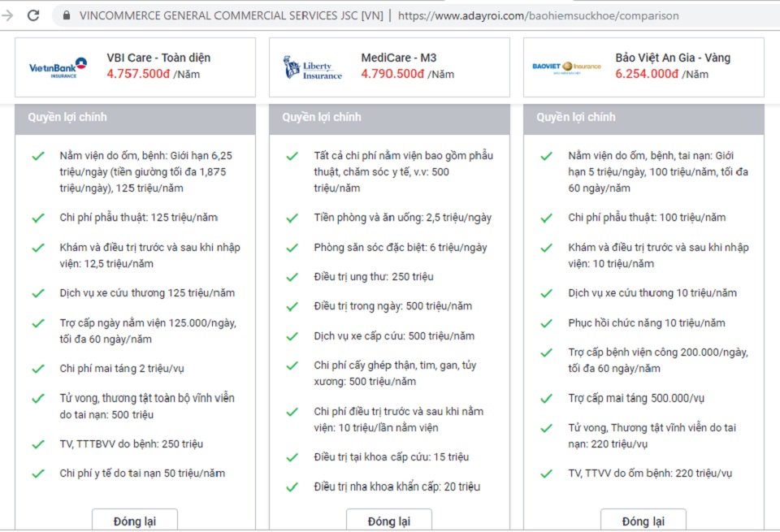Click checkmark beside Điều trị ung thư: 250 triệu
The image size is (780, 532).
tap(292, 277)
